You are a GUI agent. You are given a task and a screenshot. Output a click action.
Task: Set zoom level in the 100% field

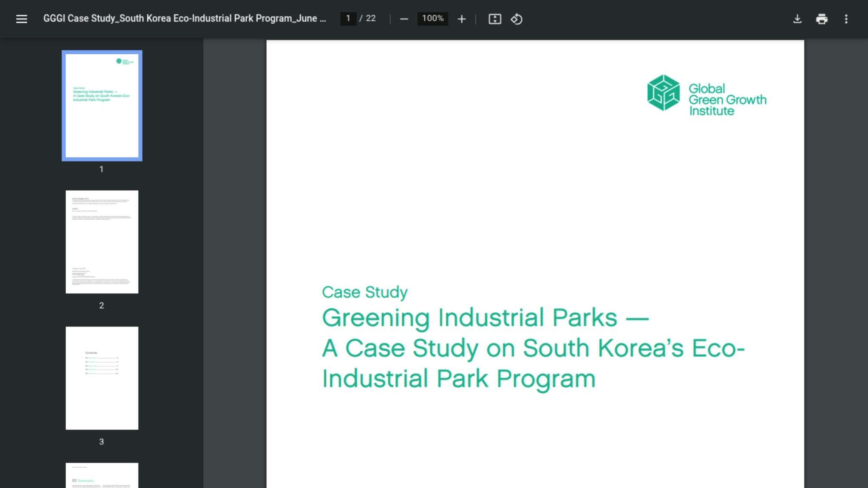click(432, 18)
